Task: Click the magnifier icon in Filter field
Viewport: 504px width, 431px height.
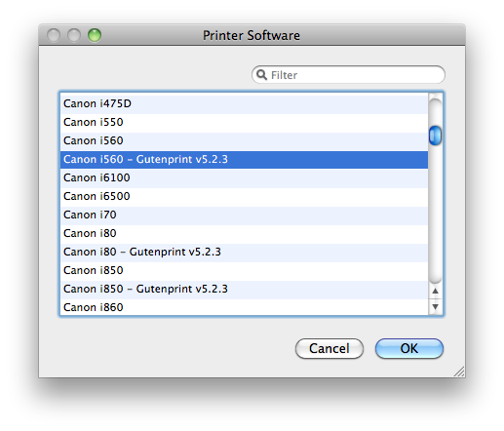Action: [261, 75]
